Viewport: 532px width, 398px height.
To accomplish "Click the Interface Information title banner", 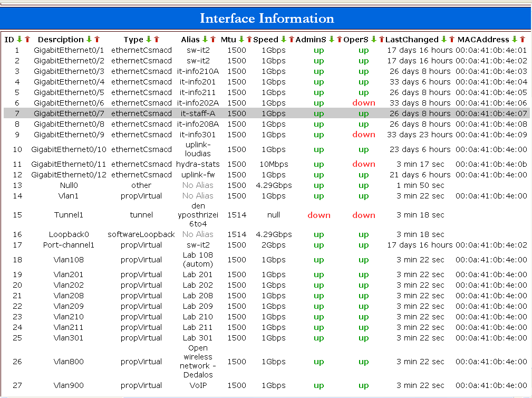I will (x=266, y=18).
